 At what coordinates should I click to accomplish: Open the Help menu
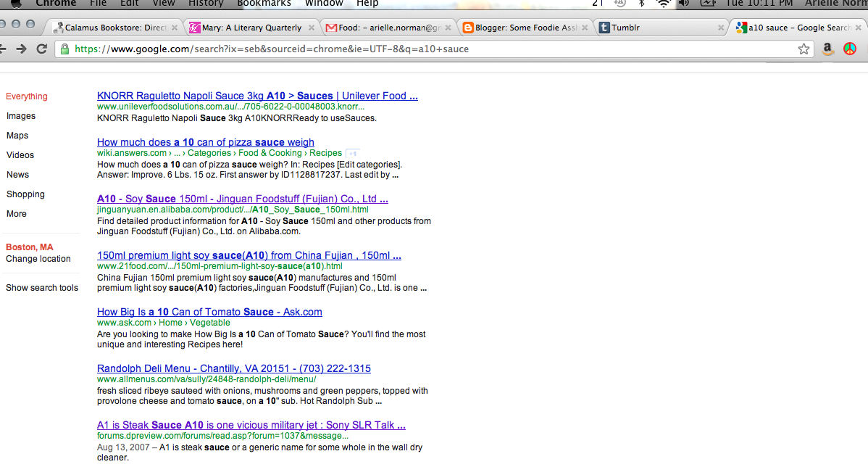pos(367,3)
